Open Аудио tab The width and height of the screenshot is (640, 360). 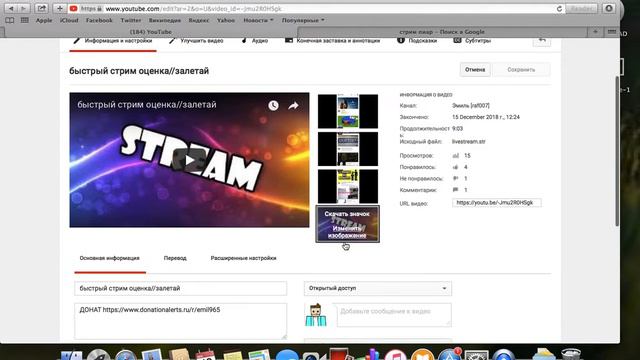(x=255, y=41)
